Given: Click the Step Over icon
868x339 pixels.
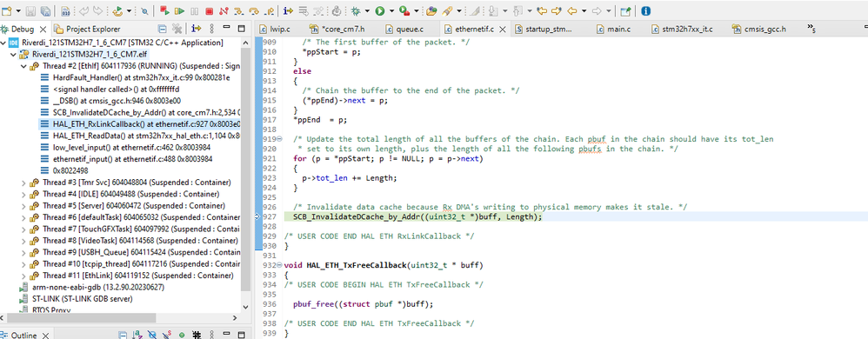Looking at the screenshot, I should 254,11.
